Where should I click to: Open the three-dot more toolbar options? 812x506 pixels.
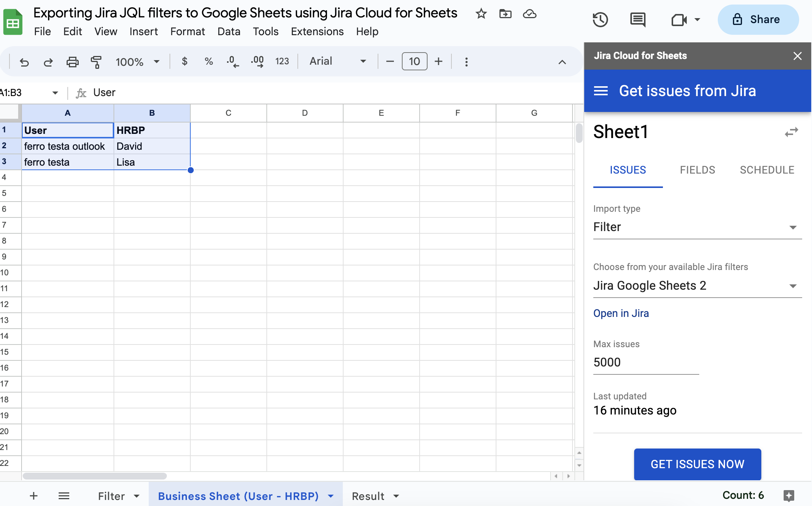466,62
